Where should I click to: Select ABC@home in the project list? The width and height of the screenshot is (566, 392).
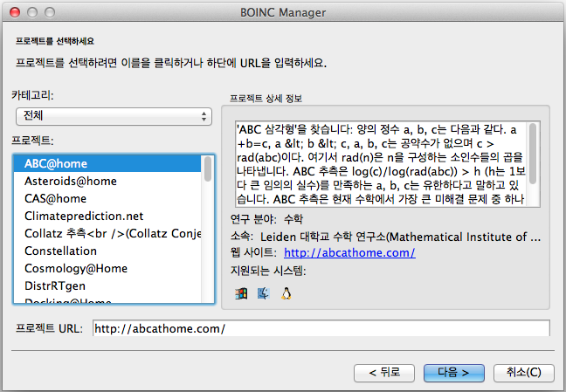107,163
